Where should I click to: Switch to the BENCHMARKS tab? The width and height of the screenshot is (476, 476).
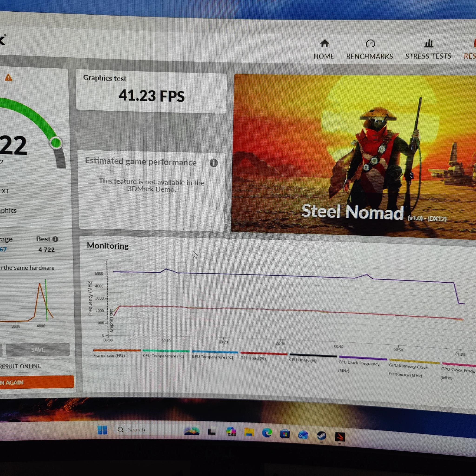click(x=369, y=50)
